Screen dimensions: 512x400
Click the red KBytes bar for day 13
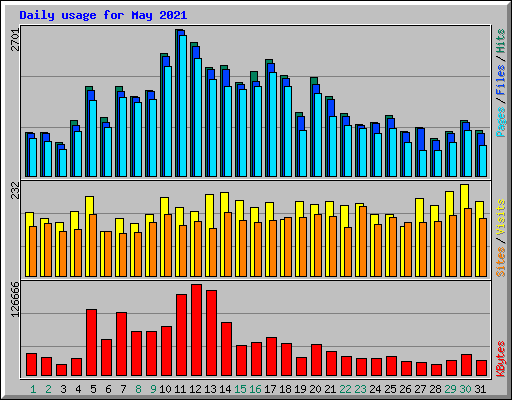point(212,333)
